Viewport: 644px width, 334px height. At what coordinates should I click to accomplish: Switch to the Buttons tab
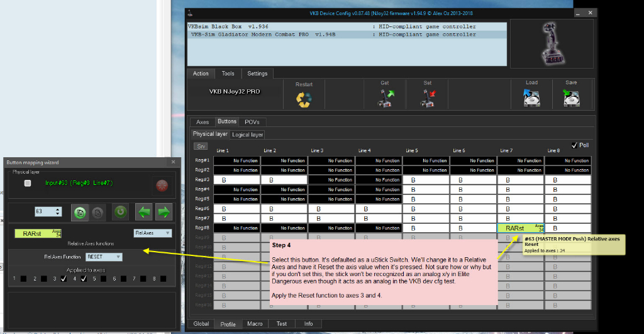pos(226,121)
